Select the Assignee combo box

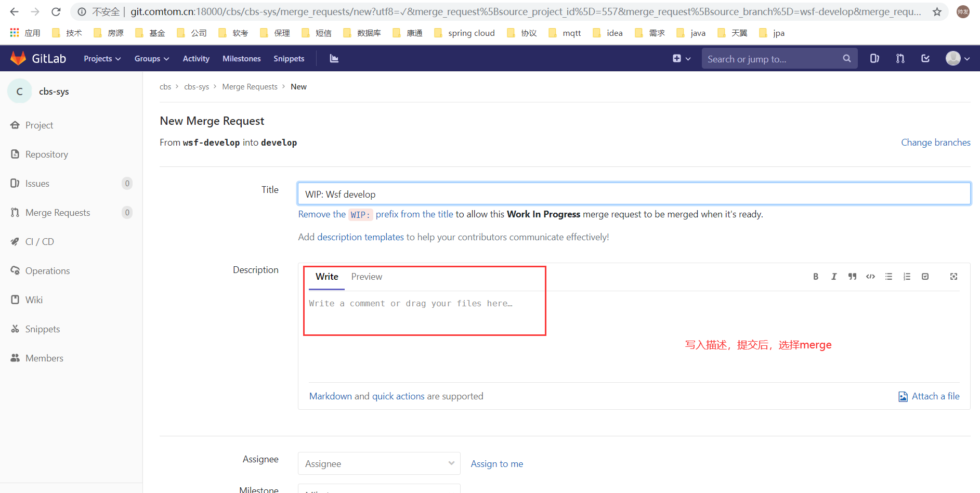pos(378,463)
